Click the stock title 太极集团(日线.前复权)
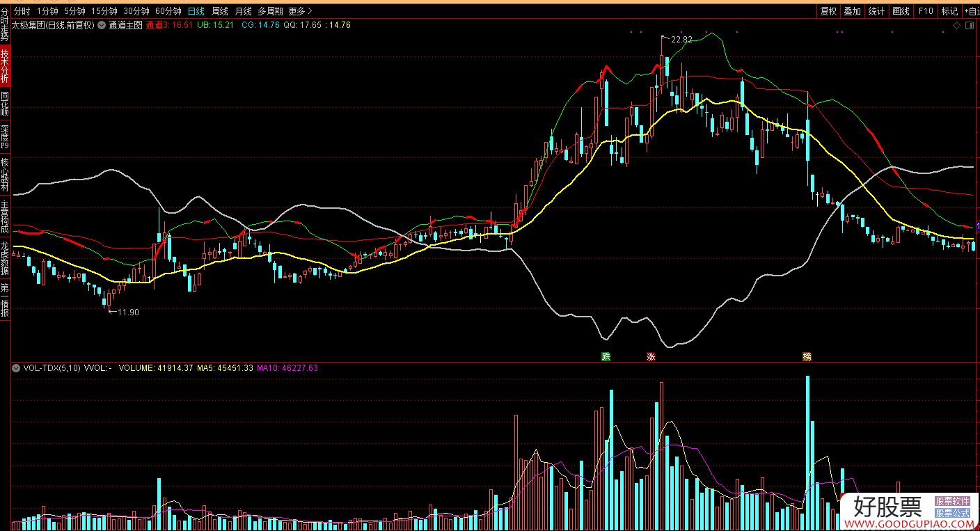The height and width of the screenshot is (531, 980). (x=54, y=24)
